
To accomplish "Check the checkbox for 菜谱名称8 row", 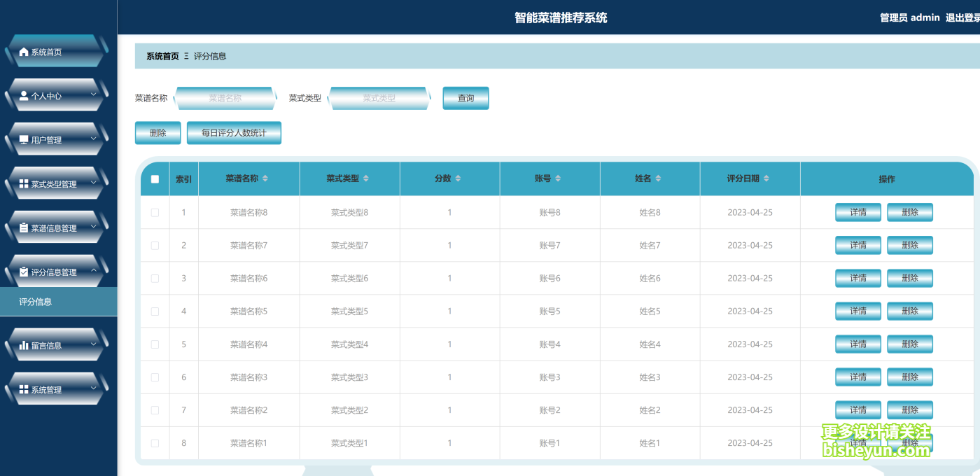I will coord(155,212).
